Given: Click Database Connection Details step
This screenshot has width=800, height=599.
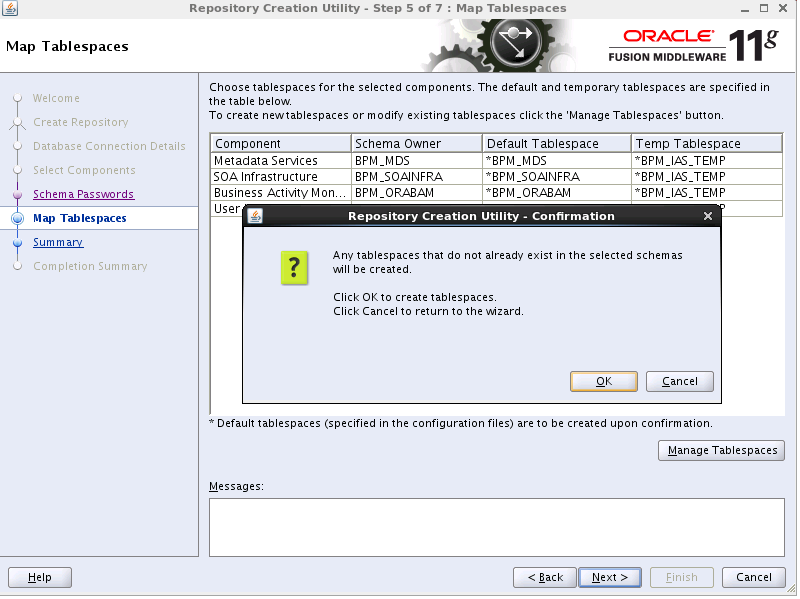Looking at the screenshot, I should coord(109,146).
